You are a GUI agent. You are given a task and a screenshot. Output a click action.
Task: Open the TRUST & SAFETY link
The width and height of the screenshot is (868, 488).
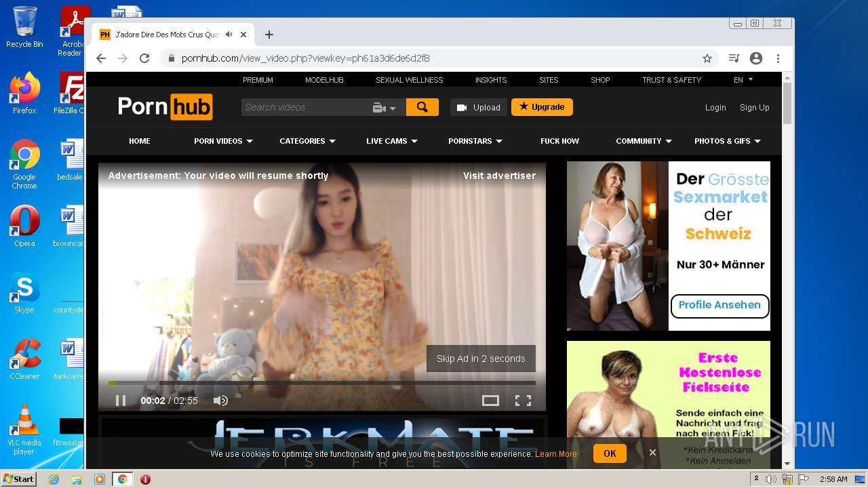coord(671,80)
